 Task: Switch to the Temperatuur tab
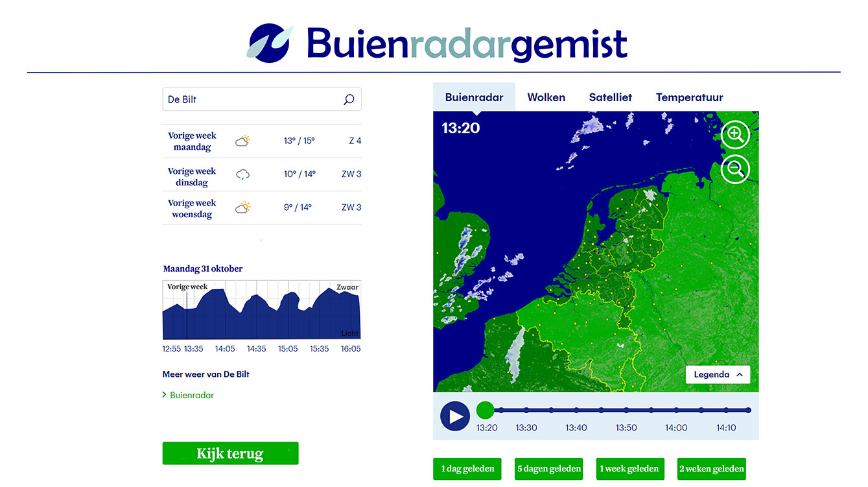pos(689,97)
